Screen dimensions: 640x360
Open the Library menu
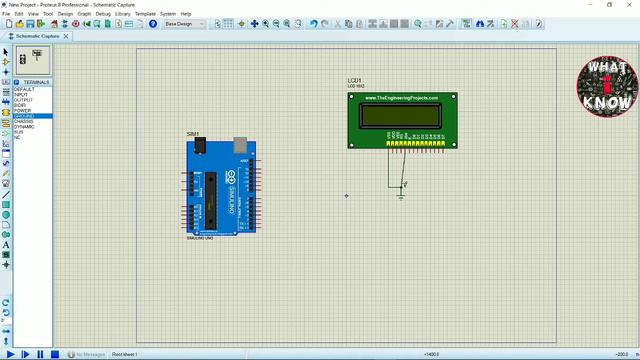(122, 14)
